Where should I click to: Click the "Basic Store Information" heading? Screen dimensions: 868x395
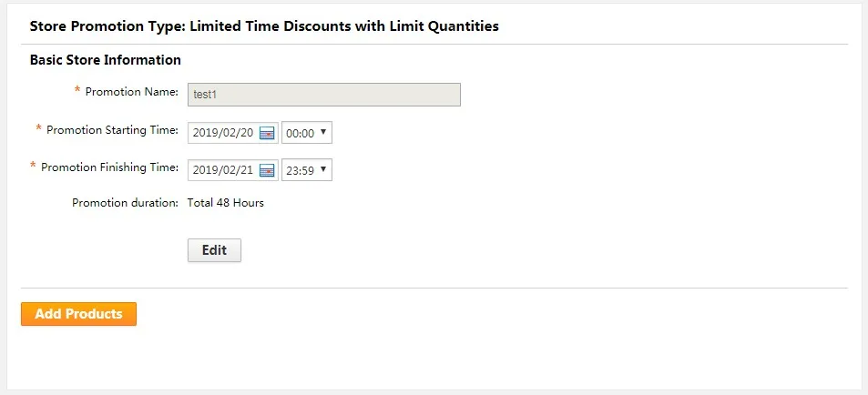click(x=105, y=60)
